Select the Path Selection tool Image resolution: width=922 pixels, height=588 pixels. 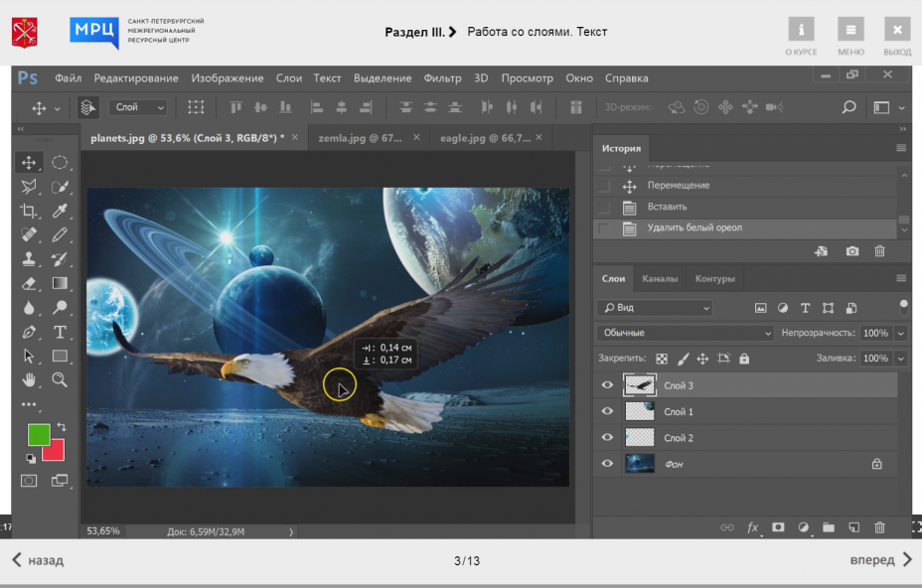point(29,356)
